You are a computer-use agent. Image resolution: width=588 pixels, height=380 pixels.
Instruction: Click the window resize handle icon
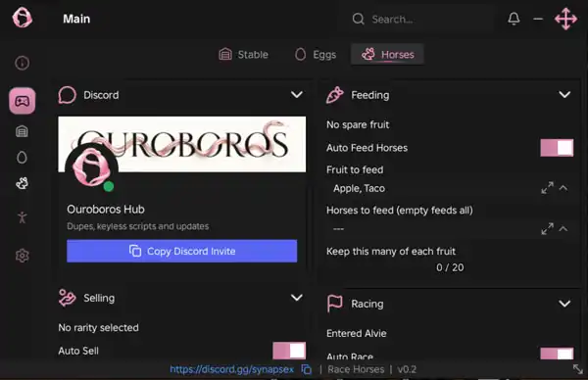click(x=578, y=369)
